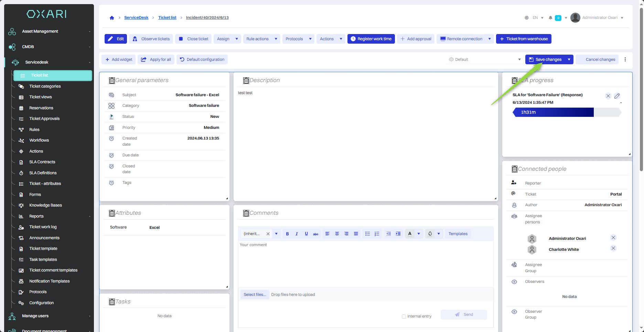Click the home icon in breadcrumb

tap(112, 18)
